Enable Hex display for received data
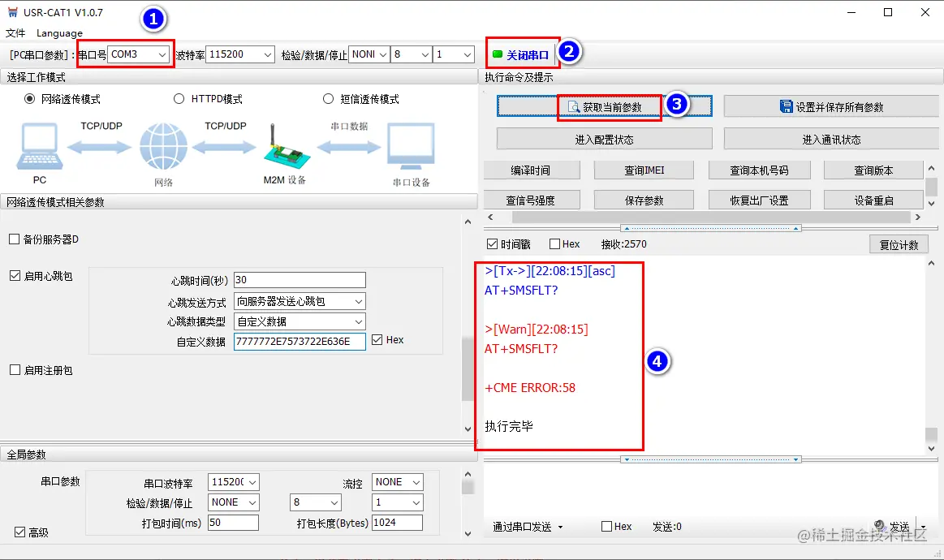944x560 pixels. 555,243
